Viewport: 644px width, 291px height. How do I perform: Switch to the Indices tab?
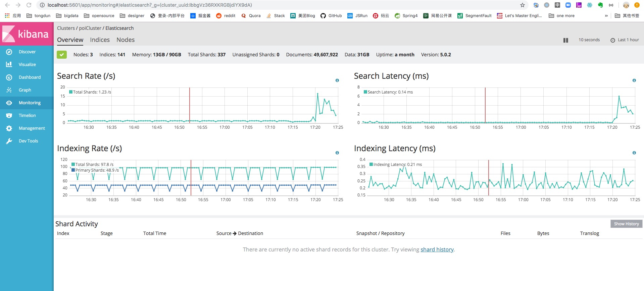point(100,40)
